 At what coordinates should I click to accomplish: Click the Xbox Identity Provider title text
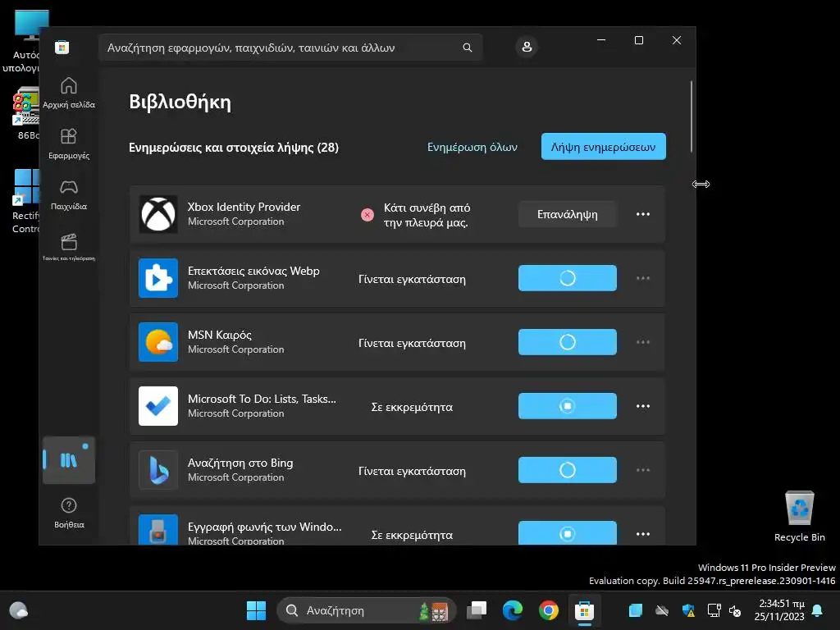point(244,207)
